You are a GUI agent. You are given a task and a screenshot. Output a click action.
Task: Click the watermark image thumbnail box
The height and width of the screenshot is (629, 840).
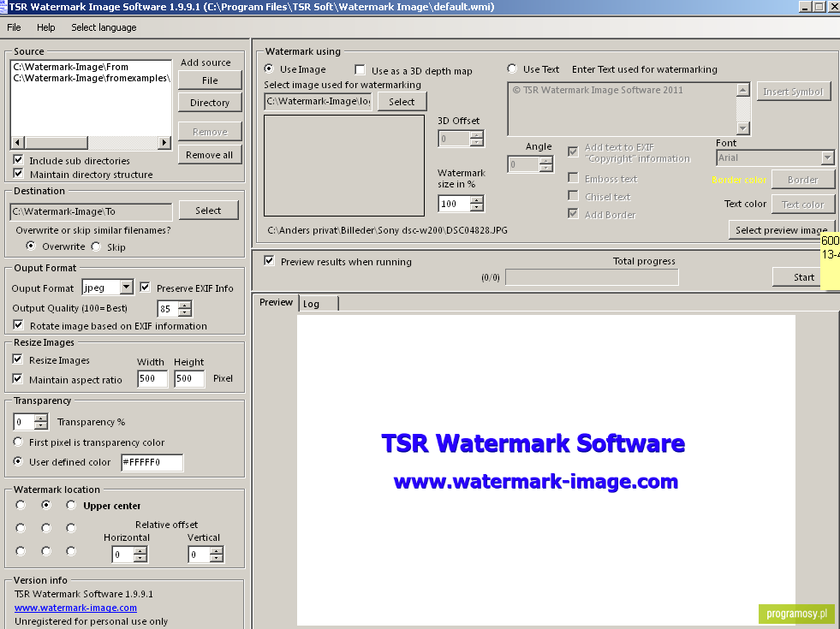pyautogui.click(x=344, y=166)
